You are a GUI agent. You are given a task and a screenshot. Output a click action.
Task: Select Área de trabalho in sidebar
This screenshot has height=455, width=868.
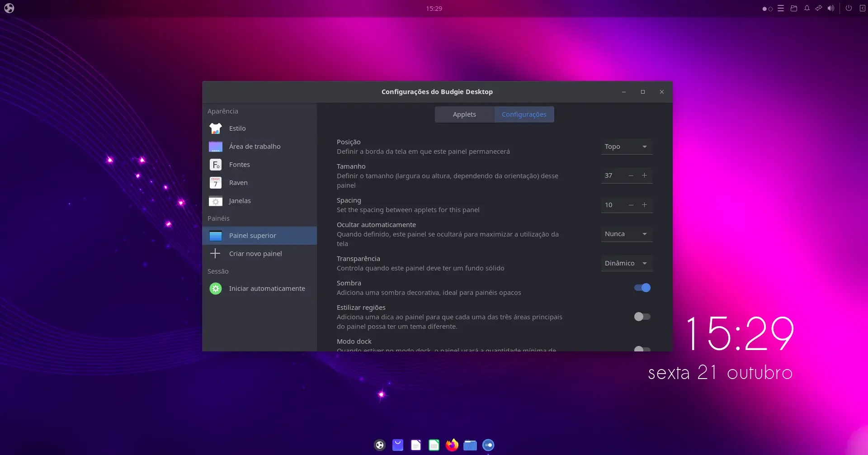pos(259,147)
